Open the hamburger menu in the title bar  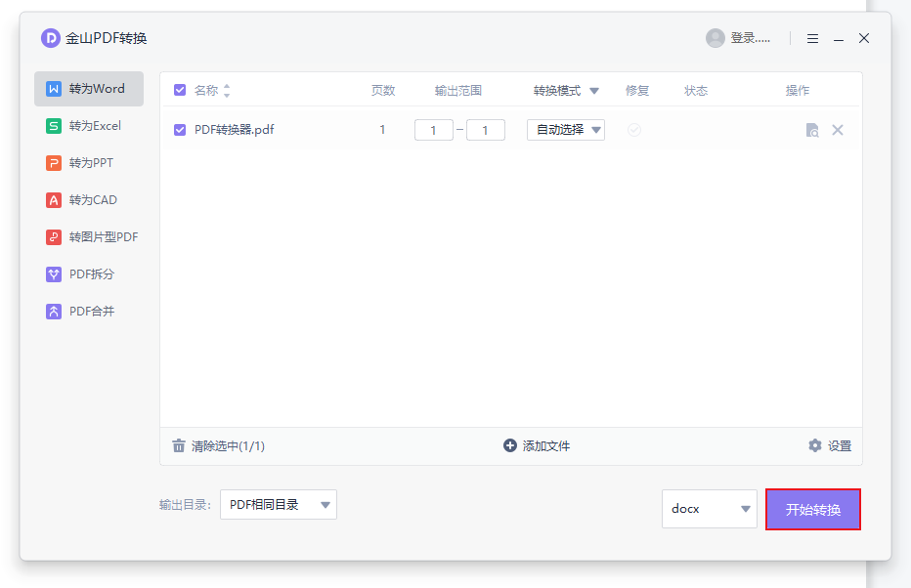coord(813,39)
